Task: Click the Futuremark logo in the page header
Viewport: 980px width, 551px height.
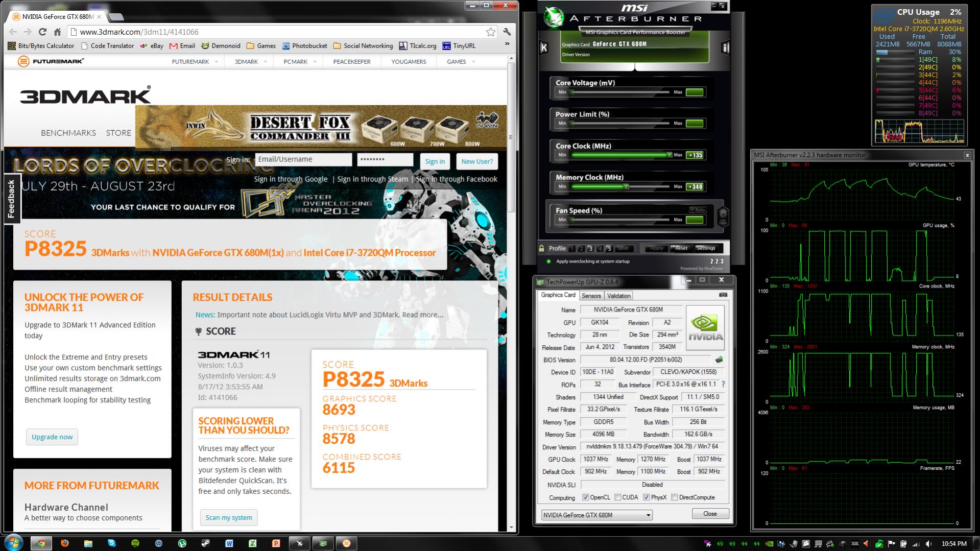Action: (x=51, y=61)
